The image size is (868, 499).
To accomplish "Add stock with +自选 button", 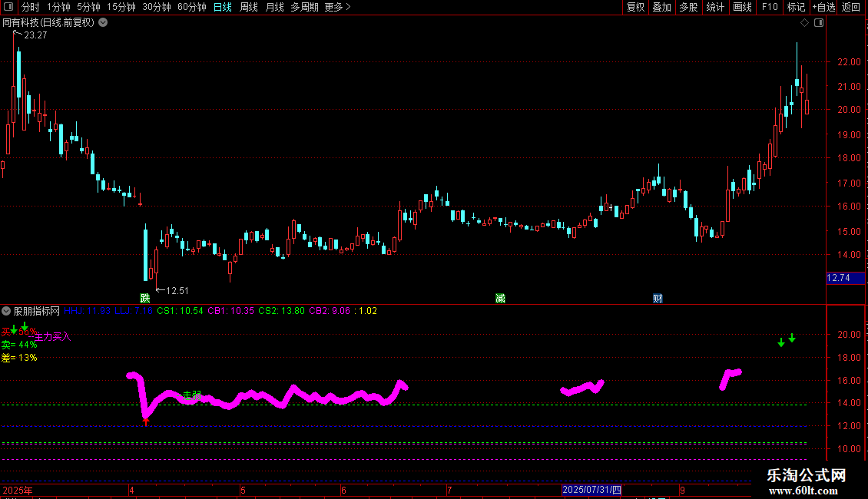I will (823, 7).
